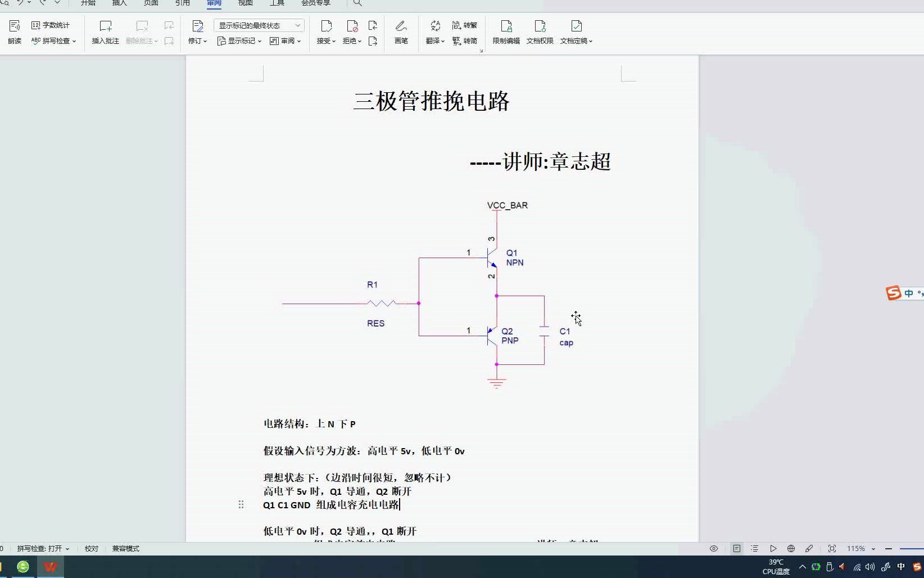
Task: Open WPS app in the taskbar
Action: click(51, 567)
